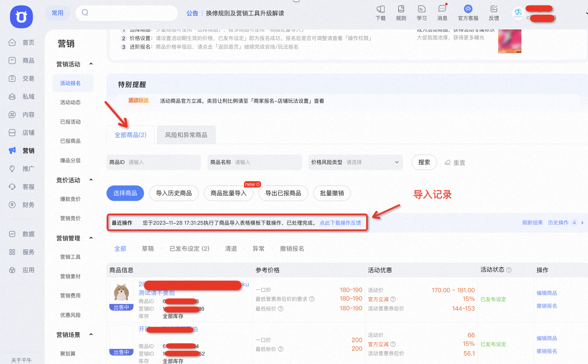Open 活动报名 in the side menu
Viewport: 588px width, 364px height.
coord(73,83)
